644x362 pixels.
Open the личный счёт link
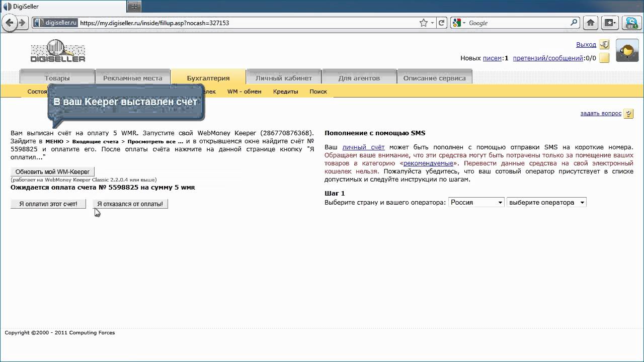(x=363, y=147)
